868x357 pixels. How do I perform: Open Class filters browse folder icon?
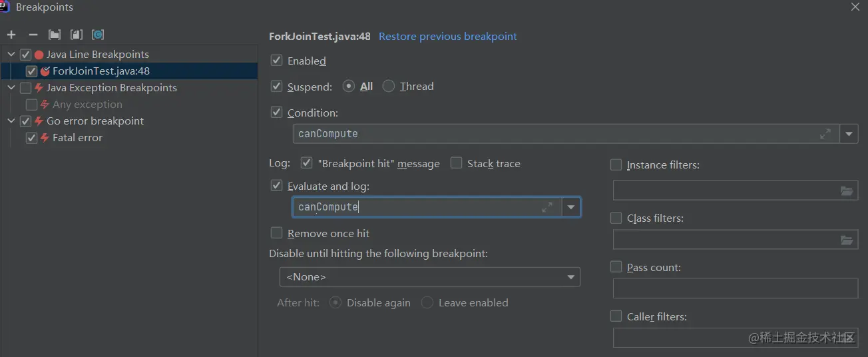[847, 240]
